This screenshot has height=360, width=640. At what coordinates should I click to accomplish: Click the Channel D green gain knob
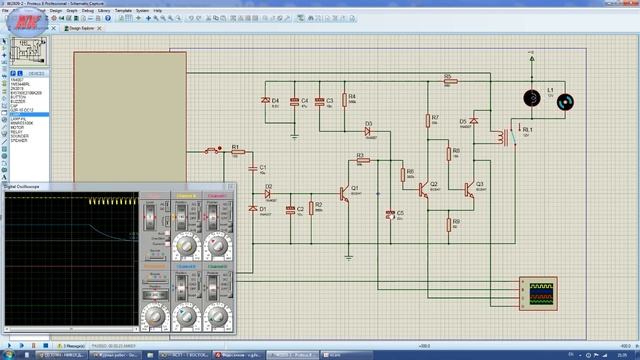218,316
